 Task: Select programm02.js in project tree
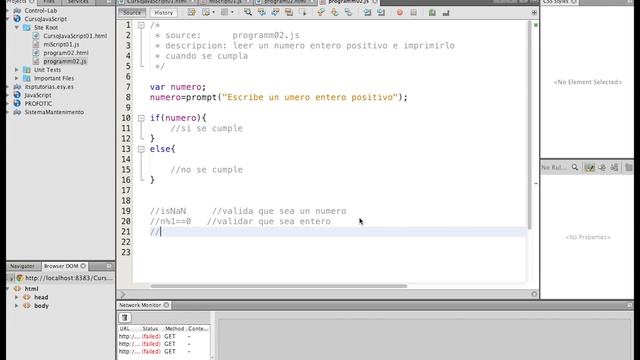65,61
